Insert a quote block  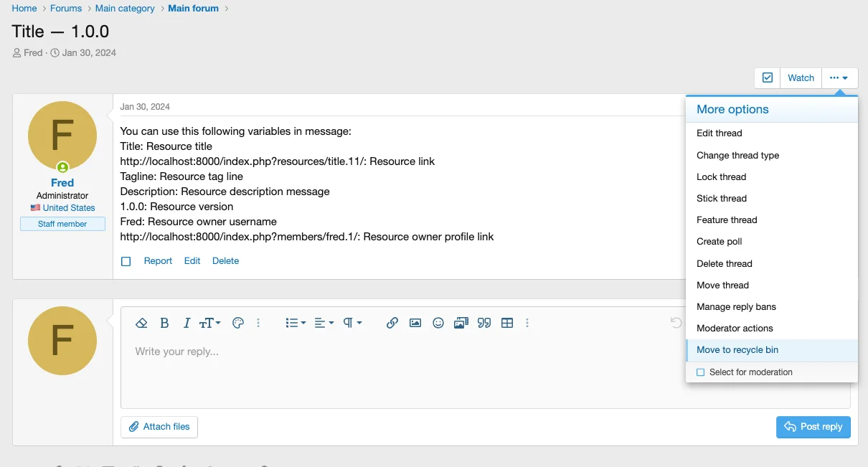pyautogui.click(x=484, y=324)
